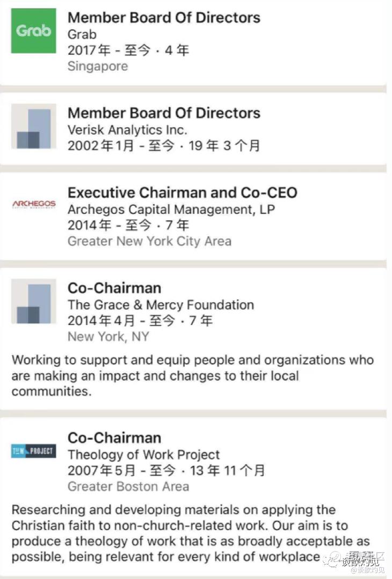Click the Singapore location text
392x579 pixels.
pyautogui.click(x=98, y=66)
